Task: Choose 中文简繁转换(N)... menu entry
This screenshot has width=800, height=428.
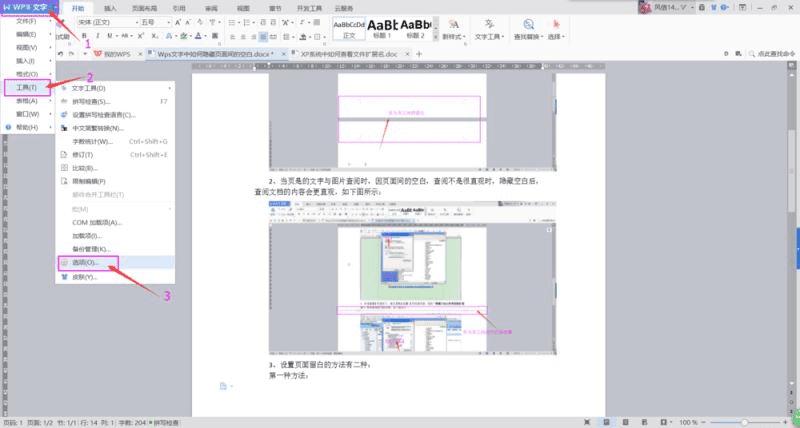Action: click(115, 128)
